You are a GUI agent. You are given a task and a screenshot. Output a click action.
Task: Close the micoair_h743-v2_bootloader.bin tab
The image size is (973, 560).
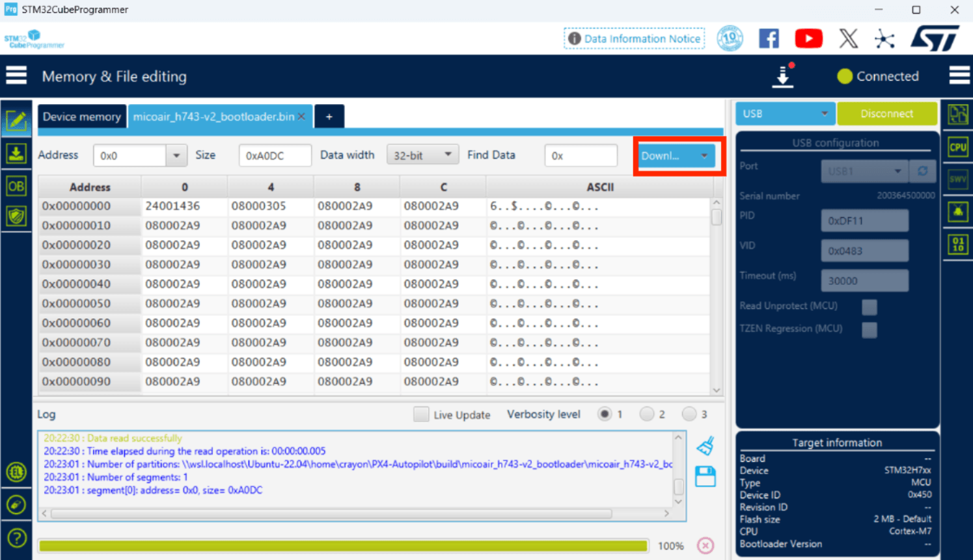click(x=301, y=116)
